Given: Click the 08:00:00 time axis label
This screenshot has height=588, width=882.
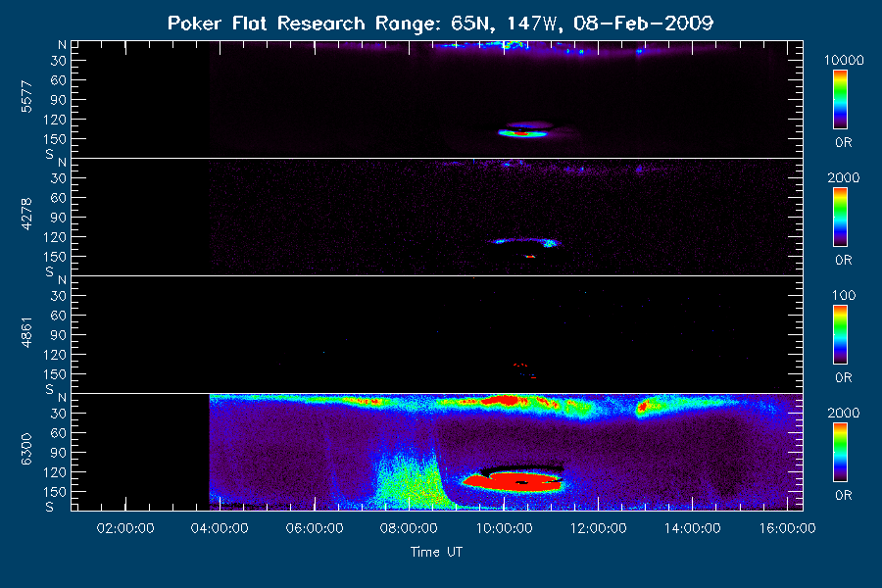Looking at the screenshot, I should pos(409,528).
